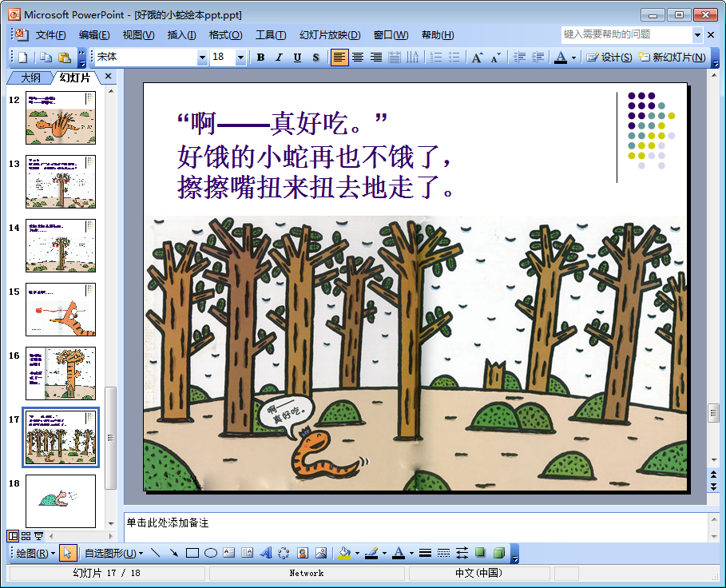Screen dimensions: 726x588
Task: Select the Oval drawing tool
Action: [211, 554]
